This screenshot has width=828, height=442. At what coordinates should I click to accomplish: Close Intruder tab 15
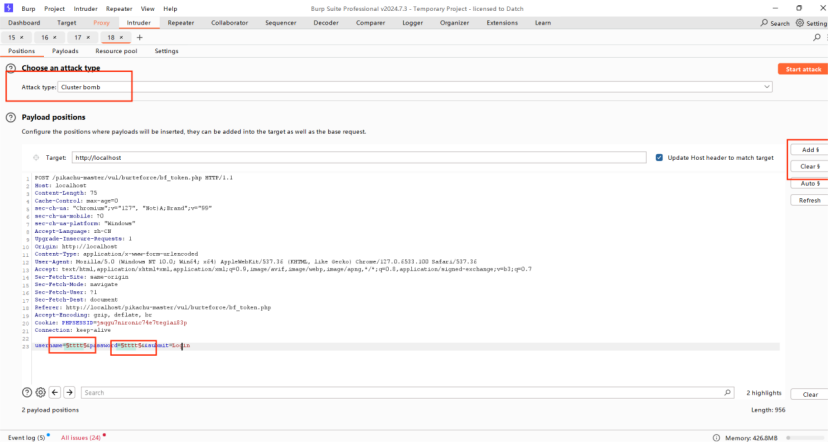click(22, 37)
